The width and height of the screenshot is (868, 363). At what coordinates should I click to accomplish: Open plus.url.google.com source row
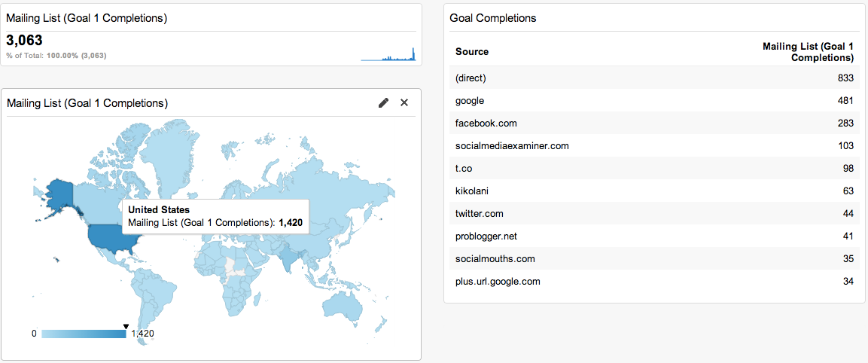point(655,282)
